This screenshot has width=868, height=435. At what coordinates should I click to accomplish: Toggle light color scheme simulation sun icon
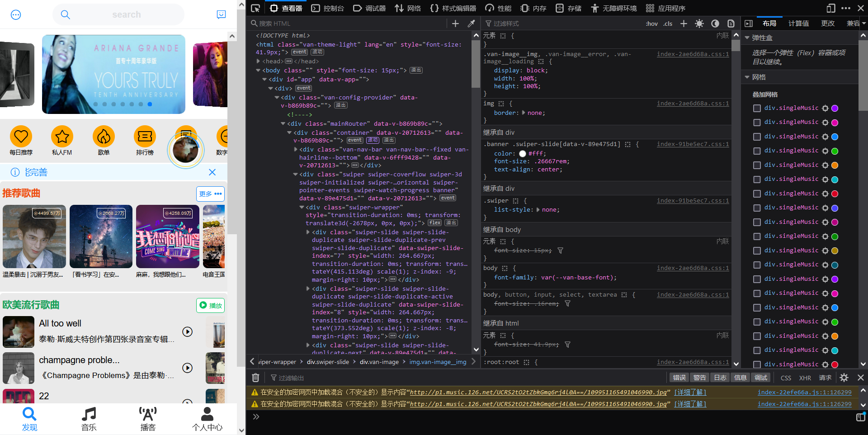[x=699, y=24]
